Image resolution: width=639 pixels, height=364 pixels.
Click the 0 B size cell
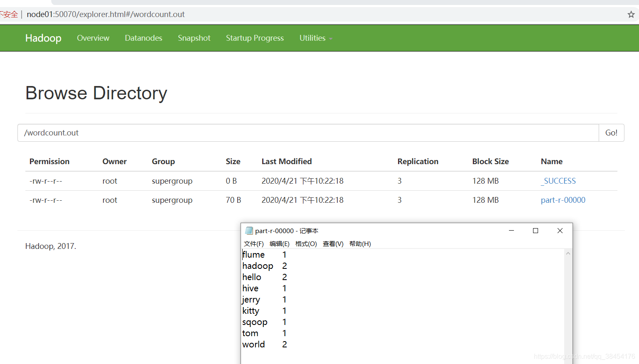(x=231, y=181)
